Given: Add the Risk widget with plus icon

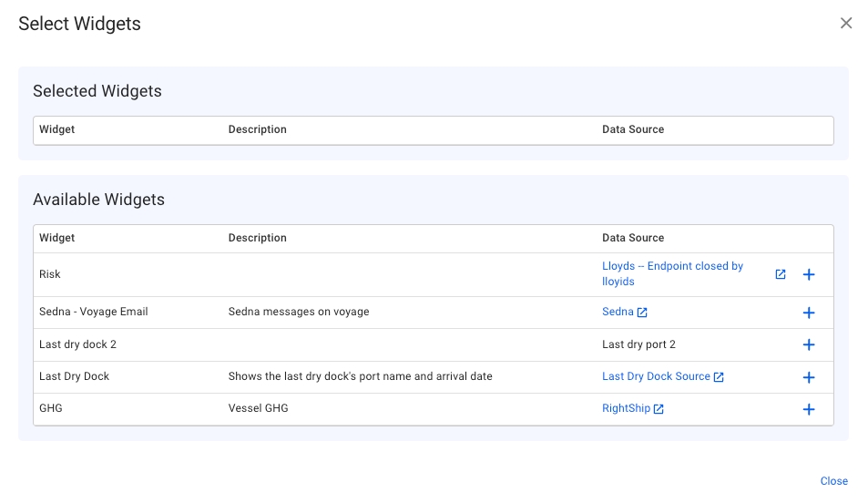Looking at the screenshot, I should coord(808,274).
